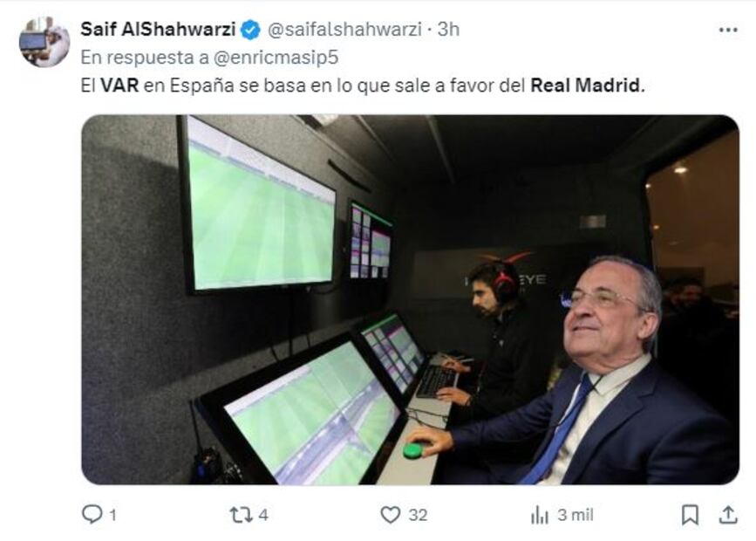This screenshot has width=756, height=541.
Task: Open the Saif AlShahwarzi display name
Action: (x=158, y=30)
